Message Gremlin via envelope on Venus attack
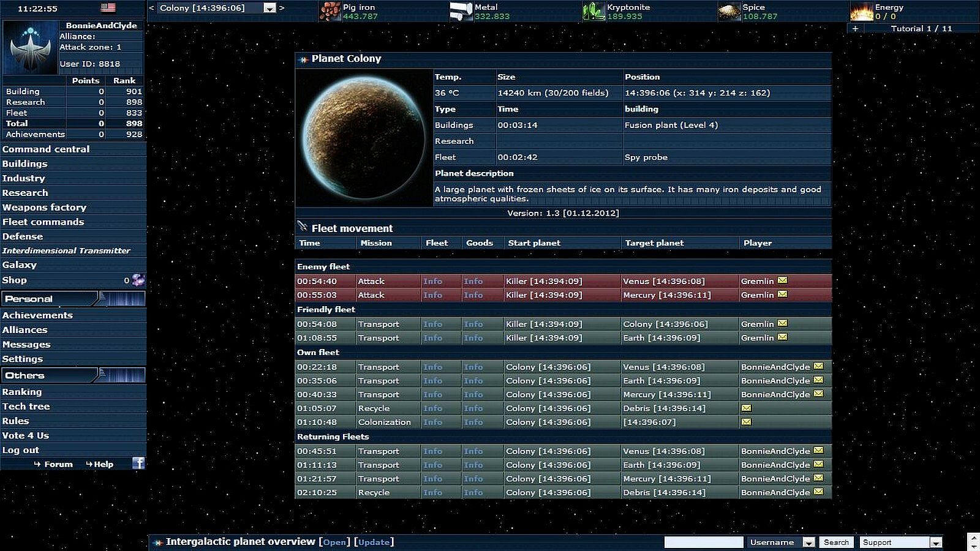This screenshot has width=980, height=551. 782,281
